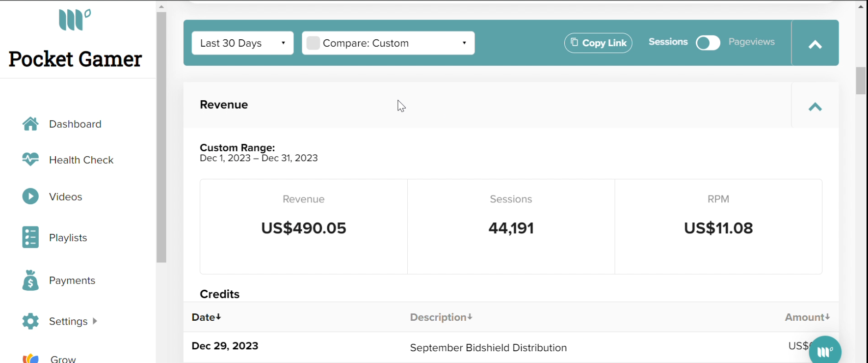Click the Mediavine logo above Pocket Gamer
Screen dimensions: 868x363
click(x=75, y=20)
